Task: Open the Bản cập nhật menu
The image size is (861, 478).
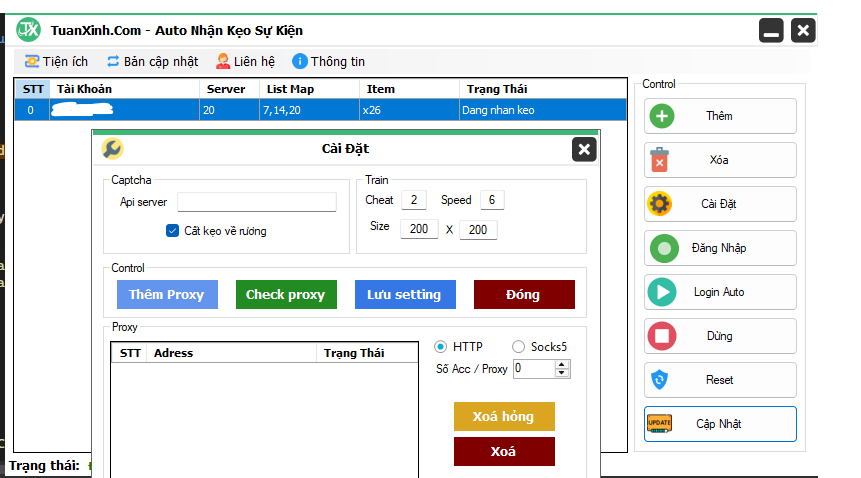Action: coord(152,61)
